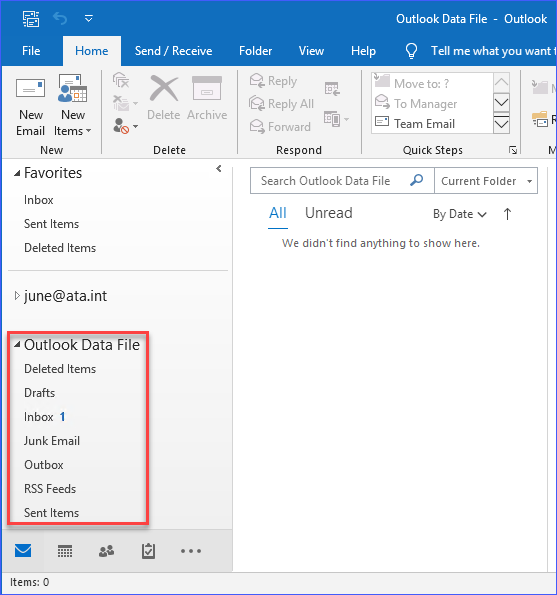Expand the june@ata.int account tree

click(x=17, y=296)
